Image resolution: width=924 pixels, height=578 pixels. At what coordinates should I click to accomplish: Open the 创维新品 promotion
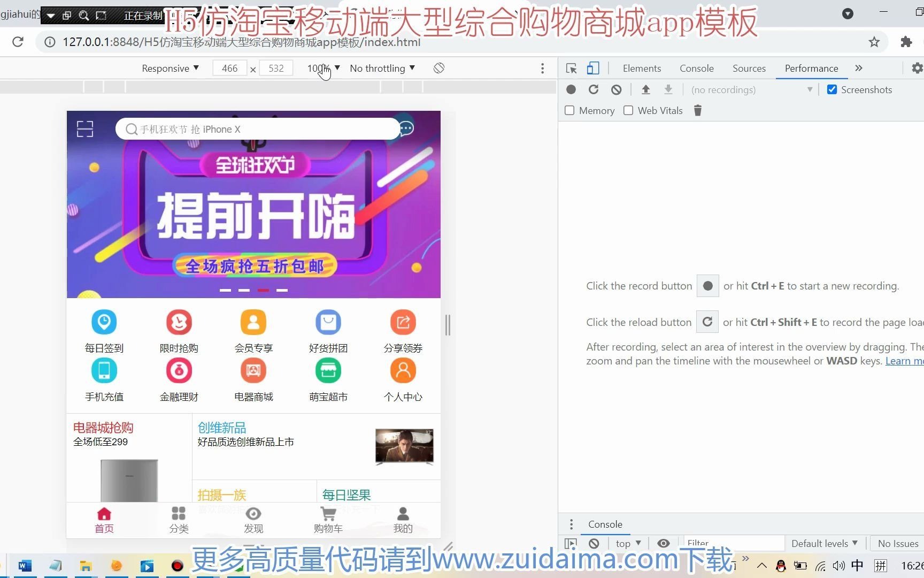316,446
